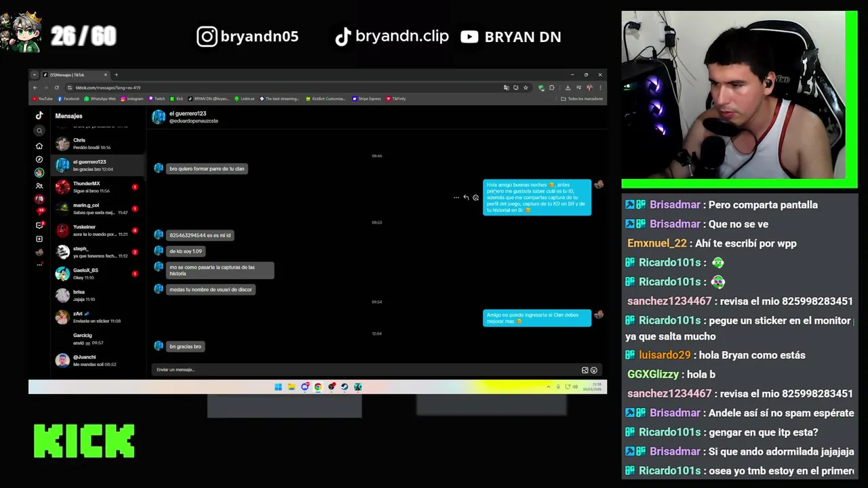
Task: Open the Linktr.ee bookmark
Action: (245, 99)
